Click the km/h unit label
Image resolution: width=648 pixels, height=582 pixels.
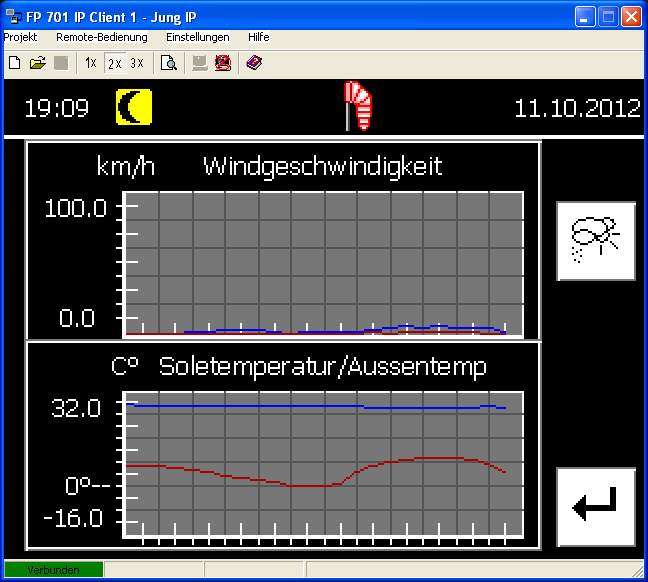pyautogui.click(x=126, y=166)
